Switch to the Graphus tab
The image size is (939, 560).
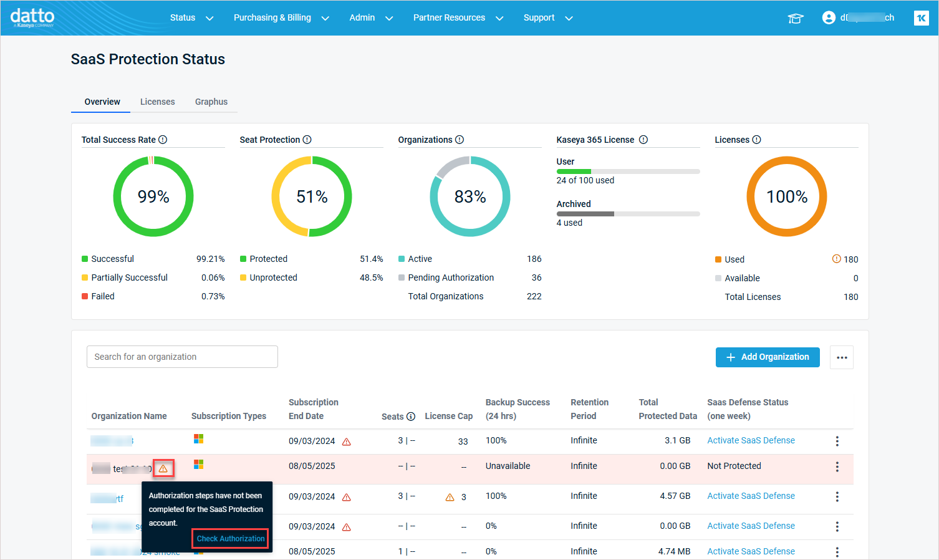coord(211,102)
